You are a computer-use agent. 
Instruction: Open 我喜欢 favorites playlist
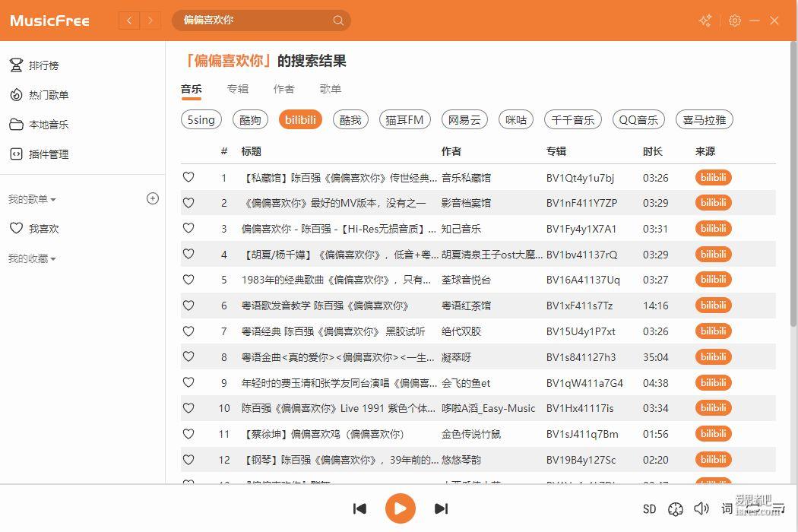pos(34,228)
